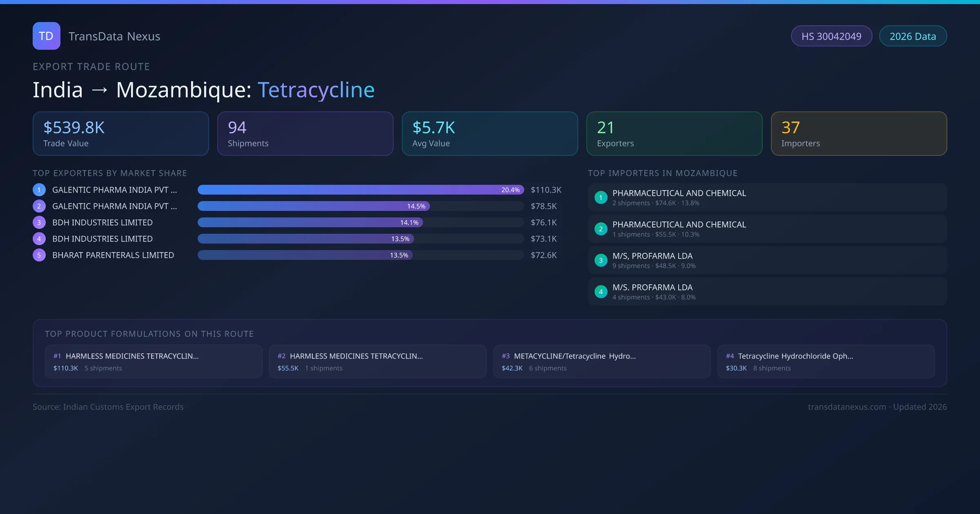
Task: Open the 37 Importers stat card
Action: [859, 133]
